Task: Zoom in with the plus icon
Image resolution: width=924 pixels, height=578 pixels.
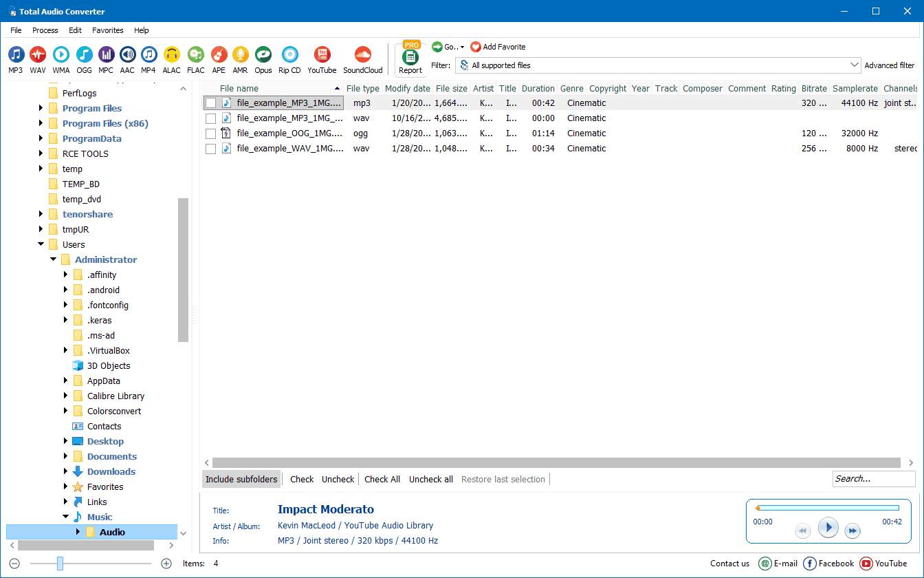Action: coord(166,564)
